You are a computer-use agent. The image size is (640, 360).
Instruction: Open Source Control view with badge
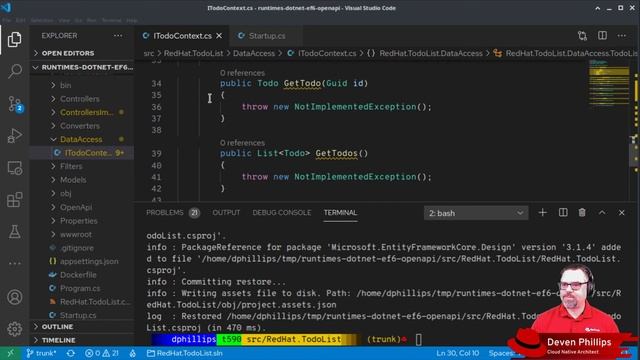pyautogui.click(x=15, y=104)
